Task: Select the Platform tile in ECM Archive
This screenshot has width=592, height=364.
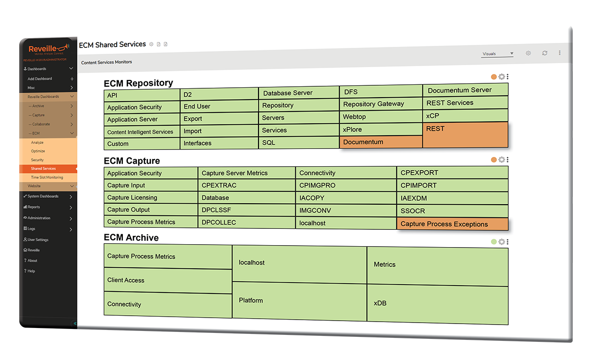Action: tap(299, 300)
